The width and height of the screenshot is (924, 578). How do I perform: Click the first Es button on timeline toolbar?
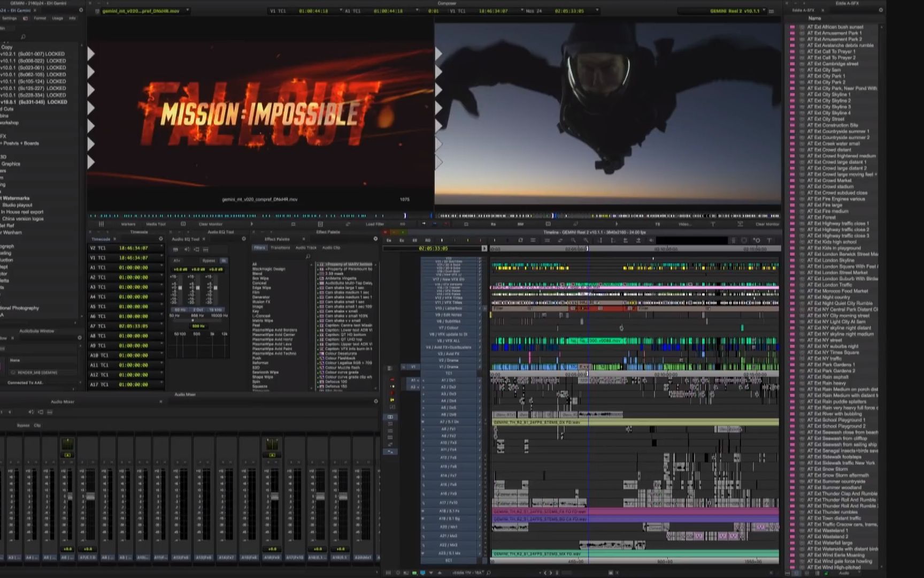coord(389,240)
